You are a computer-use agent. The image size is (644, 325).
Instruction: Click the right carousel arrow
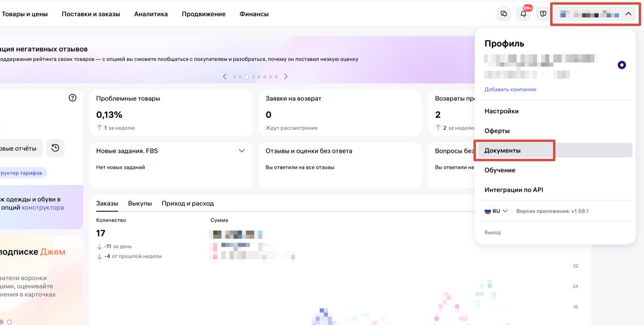click(x=286, y=76)
